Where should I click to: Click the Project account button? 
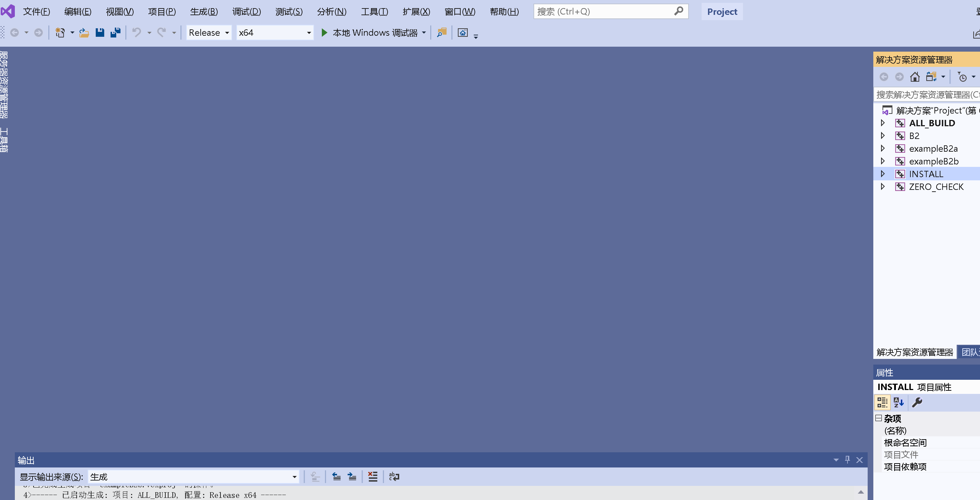(721, 11)
